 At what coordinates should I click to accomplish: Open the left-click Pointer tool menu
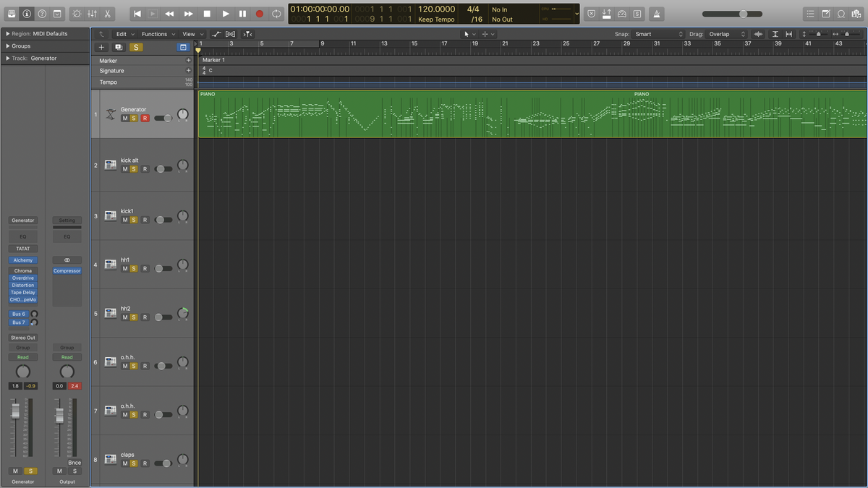469,33
